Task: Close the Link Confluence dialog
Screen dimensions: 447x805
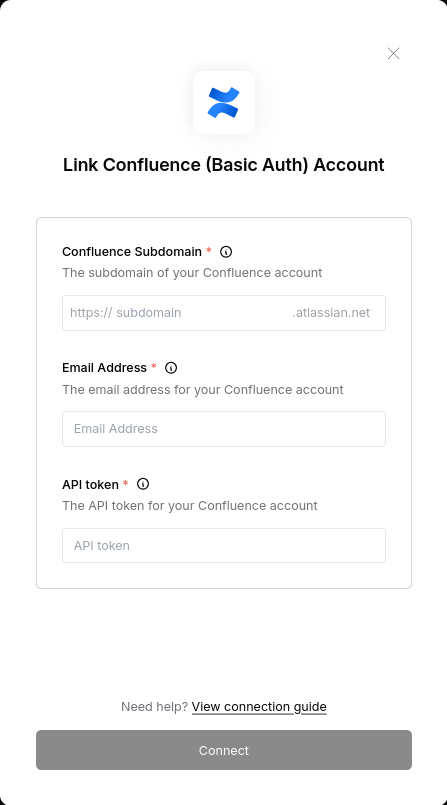Action: click(393, 53)
